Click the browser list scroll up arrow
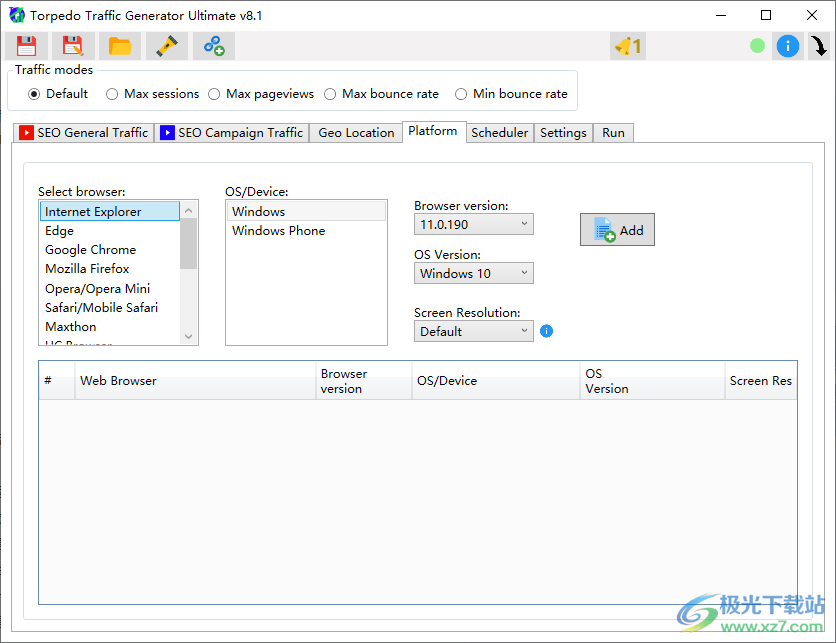 [x=189, y=211]
